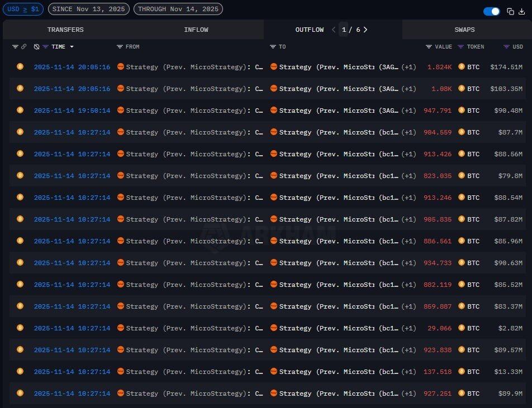Image resolution: width=532 pixels, height=408 pixels.
Task: Click the copy icon beside the toggle
Action: [510, 11]
